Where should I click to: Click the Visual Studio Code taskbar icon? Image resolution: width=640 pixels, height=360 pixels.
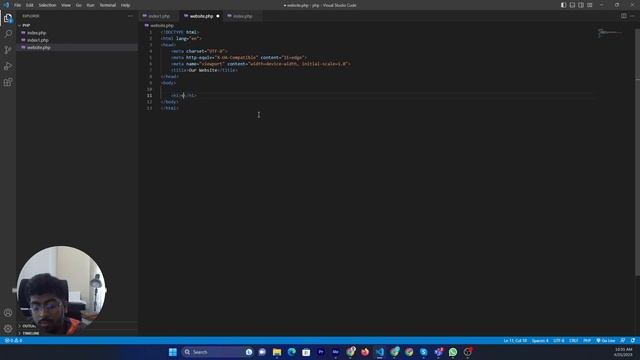coord(380,352)
